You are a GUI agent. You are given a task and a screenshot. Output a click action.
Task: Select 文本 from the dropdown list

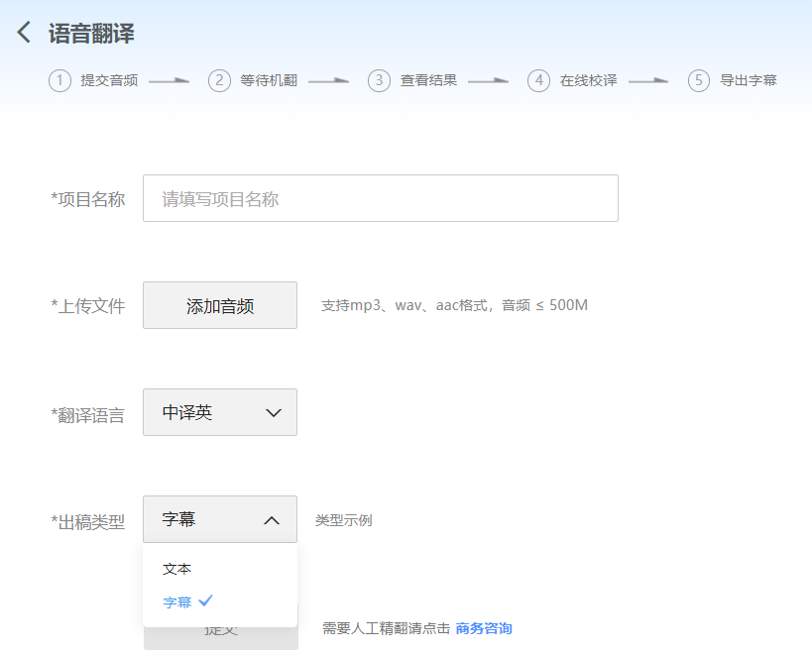(177, 569)
